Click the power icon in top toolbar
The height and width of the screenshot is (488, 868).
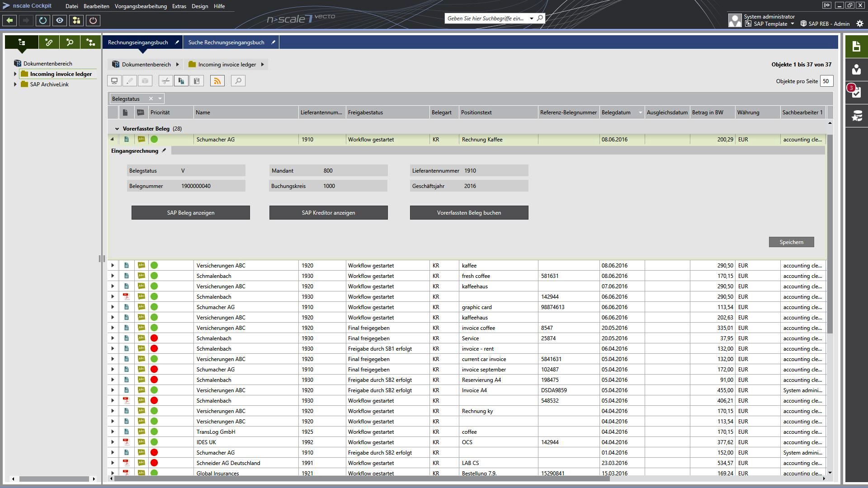click(x=93, y=20)
